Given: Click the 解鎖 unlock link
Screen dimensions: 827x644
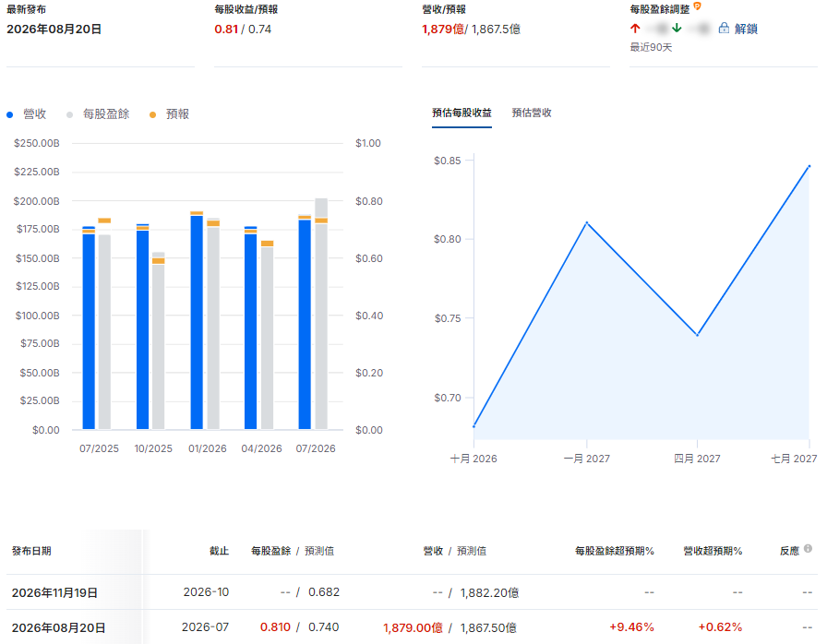Looking at the screenshot, I should click(x=746, y=29).
